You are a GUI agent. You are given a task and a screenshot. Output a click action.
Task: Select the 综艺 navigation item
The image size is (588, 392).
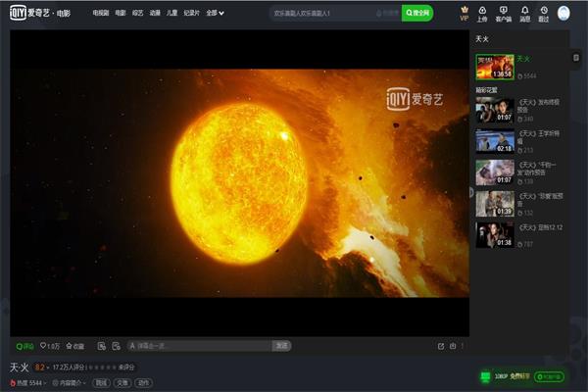(x=138, y=14)
